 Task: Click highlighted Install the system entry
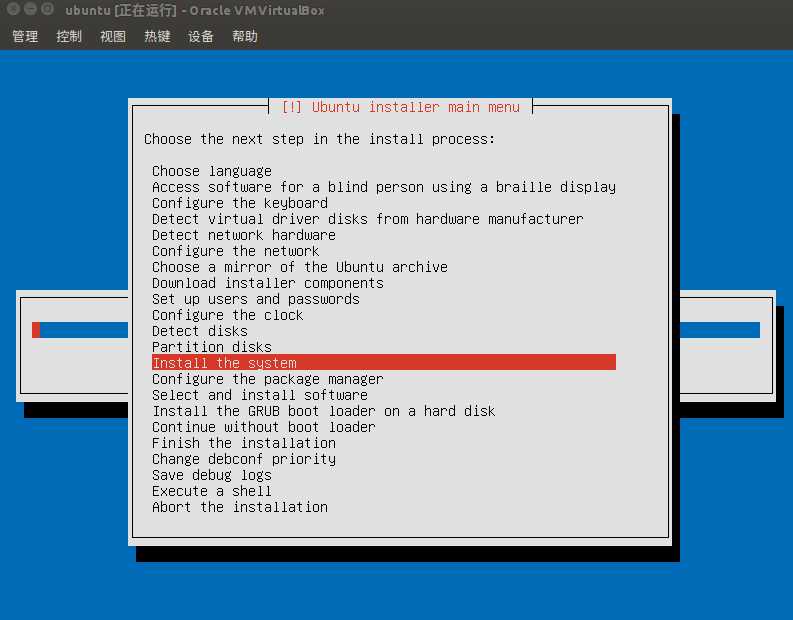pos(384,362)
